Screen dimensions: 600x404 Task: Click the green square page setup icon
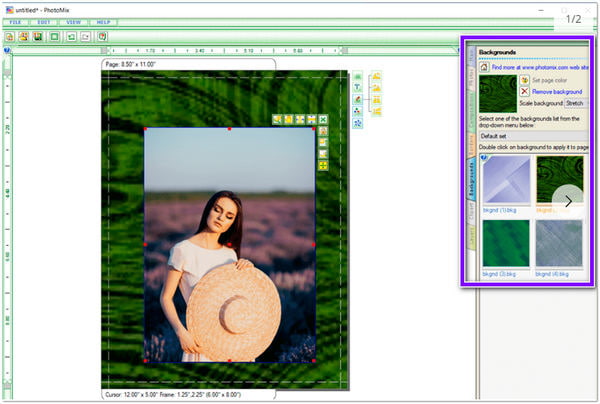click(55, 37)
